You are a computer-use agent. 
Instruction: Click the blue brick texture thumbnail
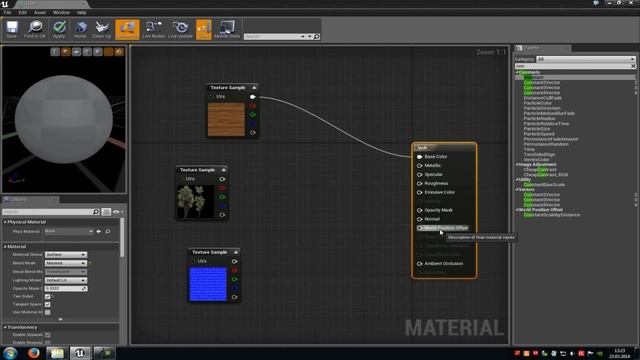(x=208, y=284)
